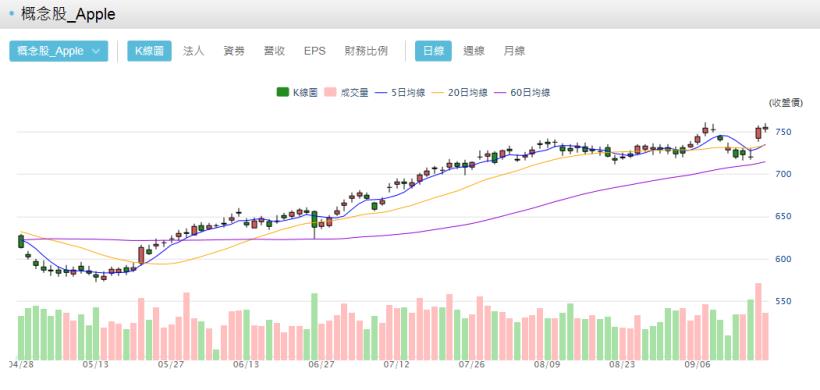Toggle the K線圖 series legend
Viewport: 820px width, 390px height.
point(297,93)
